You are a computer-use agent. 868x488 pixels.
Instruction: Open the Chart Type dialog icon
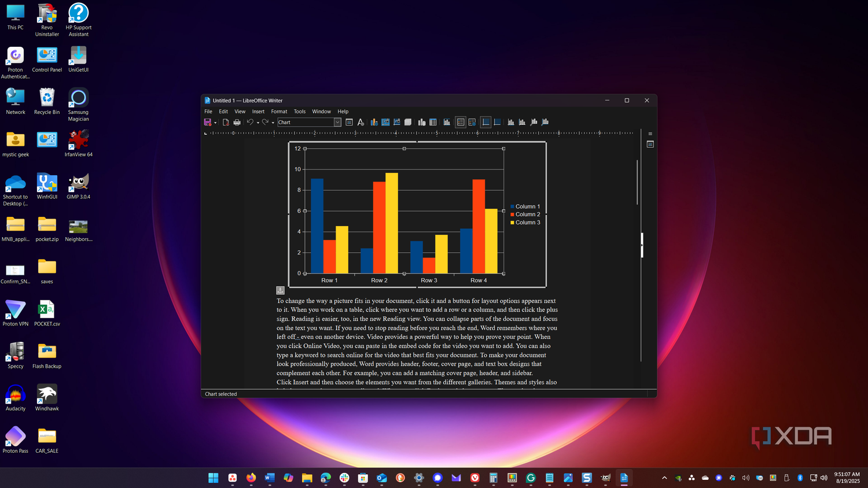374,122
